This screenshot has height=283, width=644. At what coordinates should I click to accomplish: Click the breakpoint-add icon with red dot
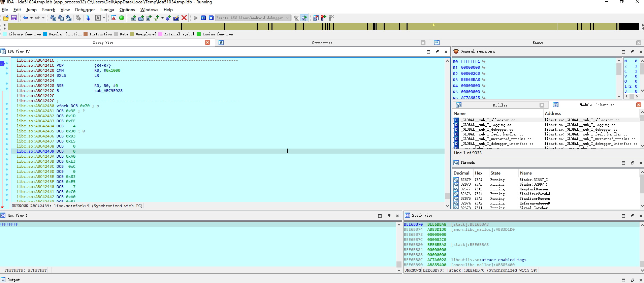tap(324, 18)
